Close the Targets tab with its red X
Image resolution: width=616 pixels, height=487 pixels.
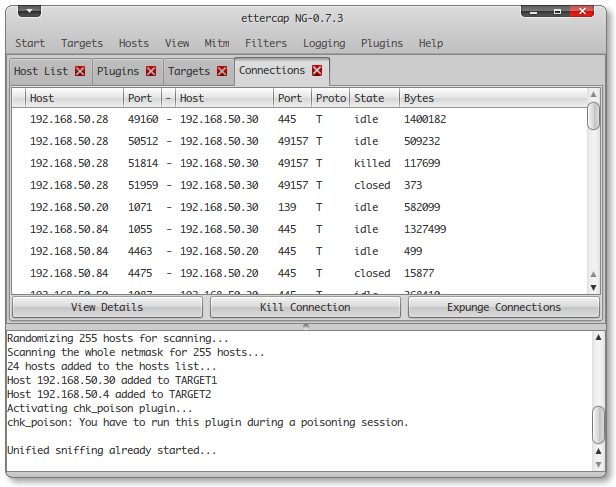coord(222,71)
